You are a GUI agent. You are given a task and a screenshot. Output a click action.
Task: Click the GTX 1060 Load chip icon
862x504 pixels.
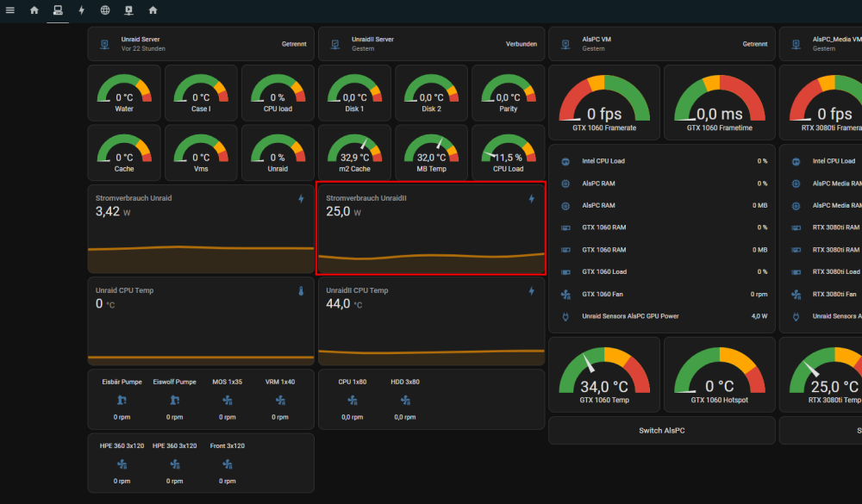coord(565,272)
